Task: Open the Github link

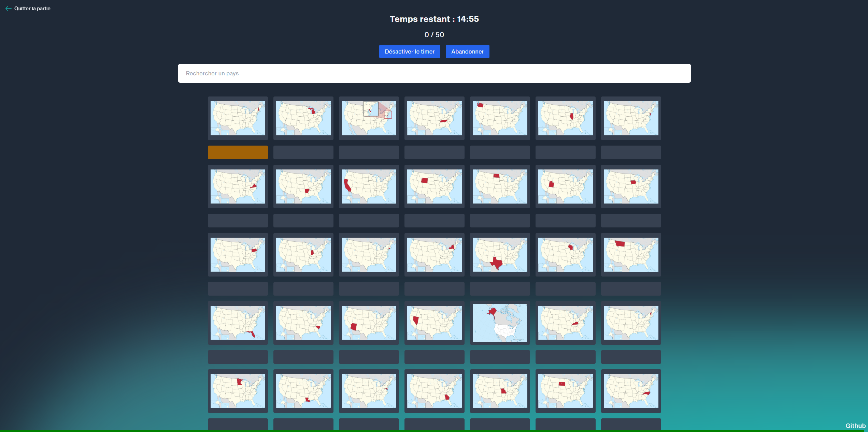Action: coord(855,426)
